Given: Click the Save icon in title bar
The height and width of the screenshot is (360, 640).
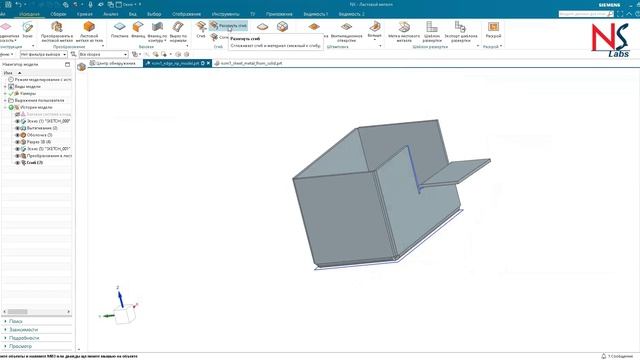Looking at the screenshot, I should (8, 4).
